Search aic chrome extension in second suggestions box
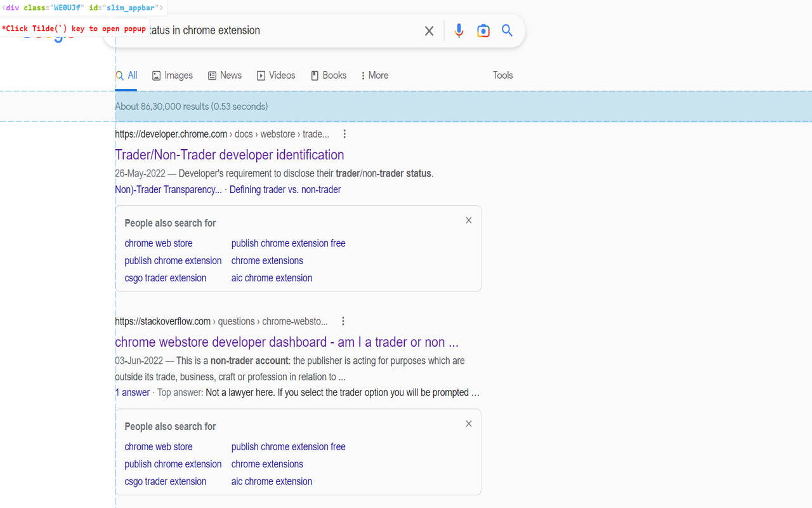Image resolution: width=812 pixels, height=508 pixels. [x=272, y=481]
